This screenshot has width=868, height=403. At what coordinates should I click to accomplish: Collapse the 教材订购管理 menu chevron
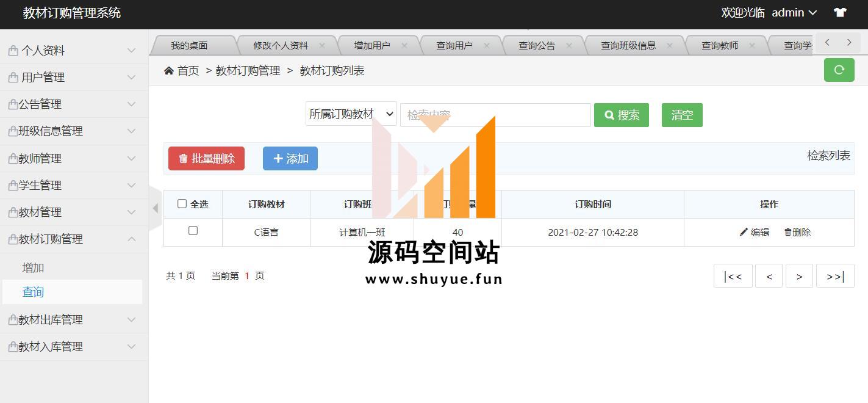(x=131, y=239)
